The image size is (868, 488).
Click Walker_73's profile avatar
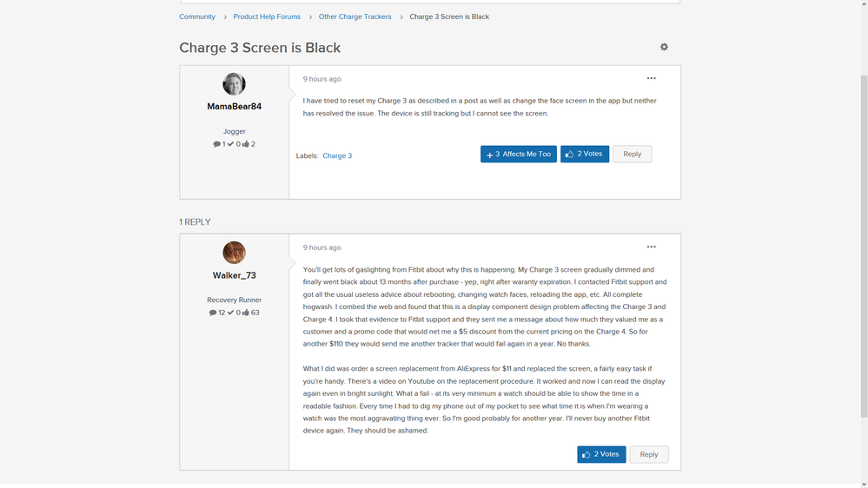[234, 253]
